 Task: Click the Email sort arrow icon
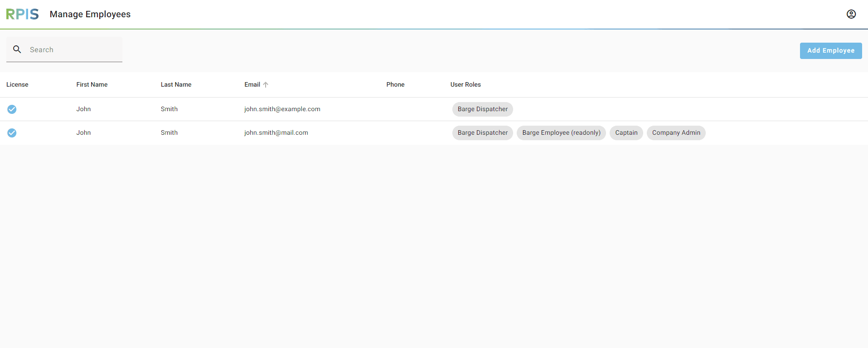click(x=266, y=85)
